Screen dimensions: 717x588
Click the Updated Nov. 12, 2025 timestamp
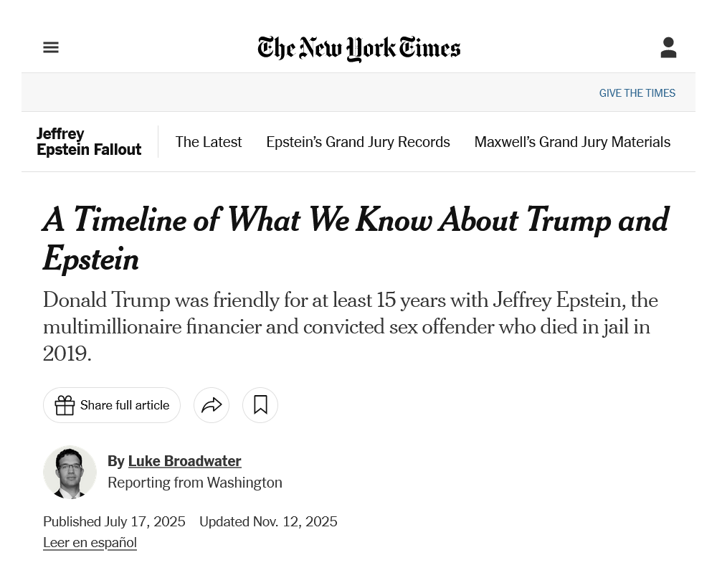(x=268, y=521)
